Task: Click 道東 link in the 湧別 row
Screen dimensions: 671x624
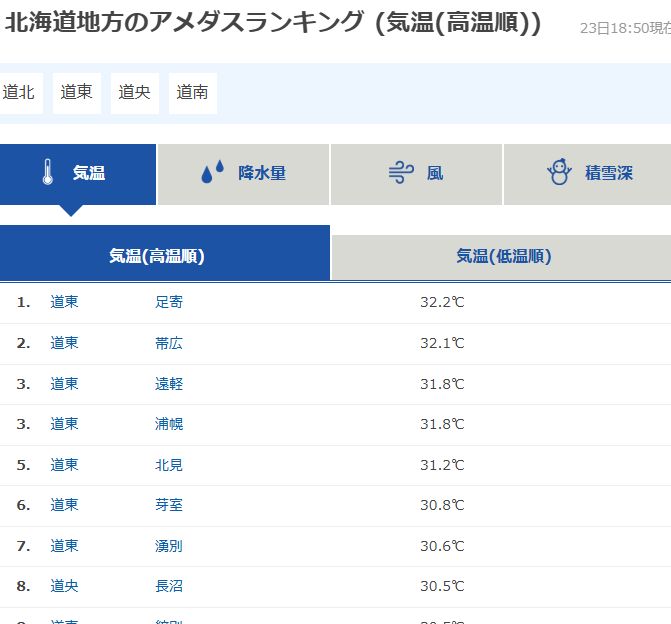Action: 64,546
